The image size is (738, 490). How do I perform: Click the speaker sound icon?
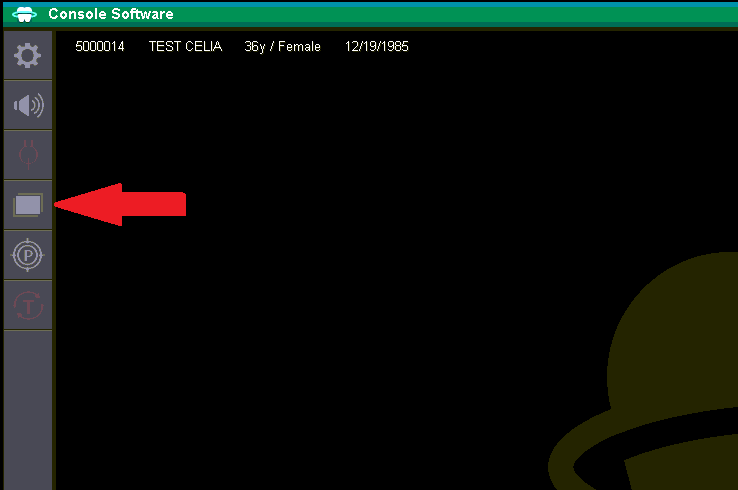pyautogui.click(x=28, y=105)
